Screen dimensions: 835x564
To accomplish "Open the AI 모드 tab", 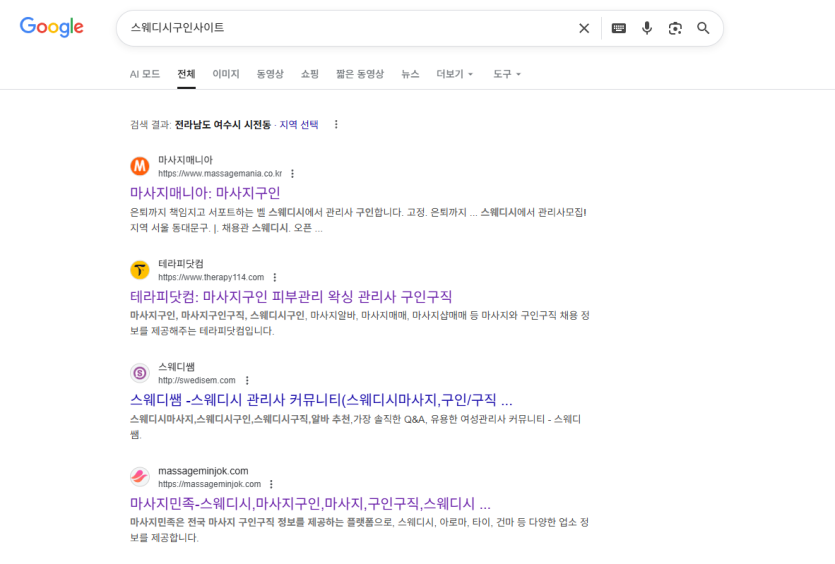I will point(144,74).
